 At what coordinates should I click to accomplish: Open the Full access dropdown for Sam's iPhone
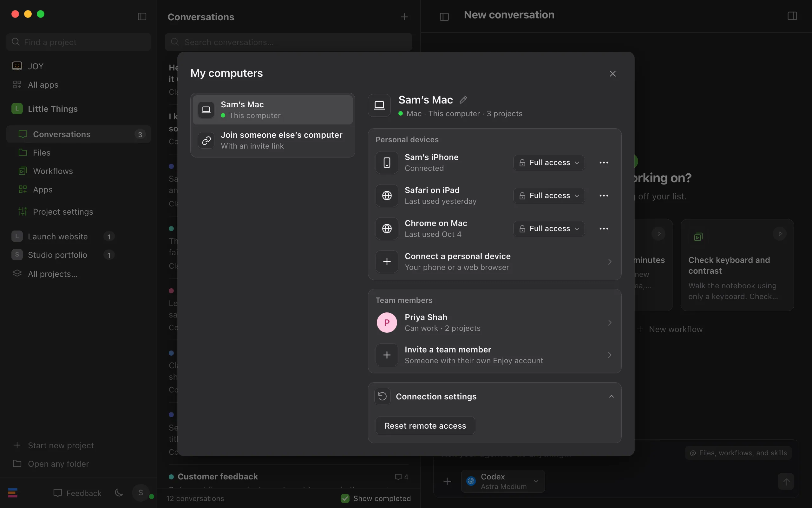click(x=549, y=163)
